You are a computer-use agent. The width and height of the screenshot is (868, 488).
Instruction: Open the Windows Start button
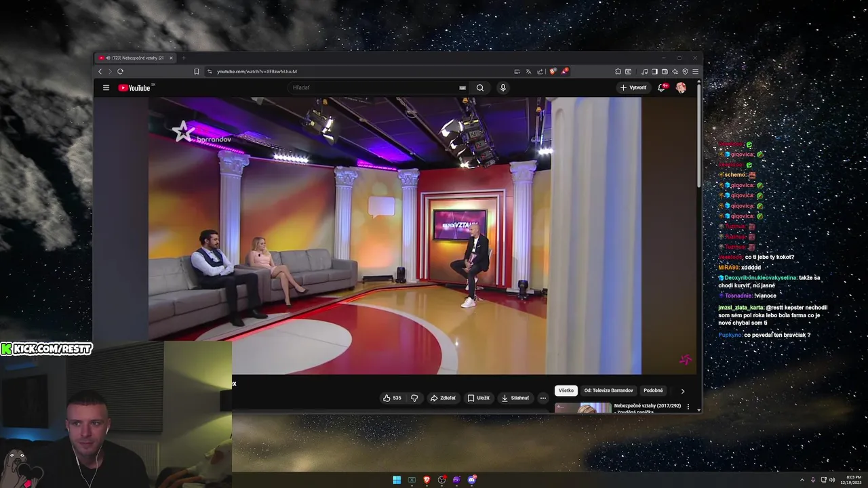[397, 480]
